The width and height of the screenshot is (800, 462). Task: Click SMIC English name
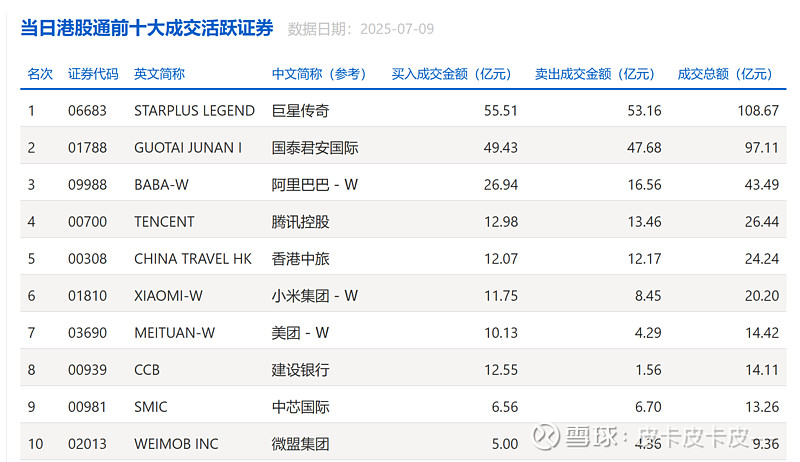[x=151, y=407]
